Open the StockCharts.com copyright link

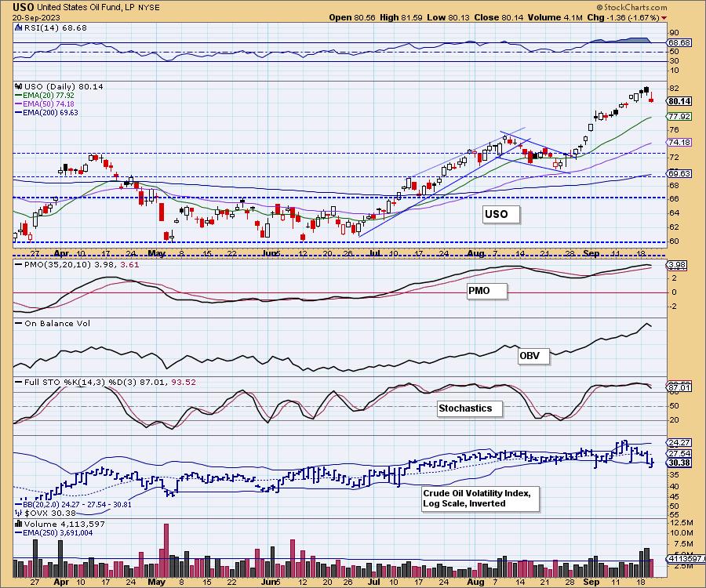point(631,7)
